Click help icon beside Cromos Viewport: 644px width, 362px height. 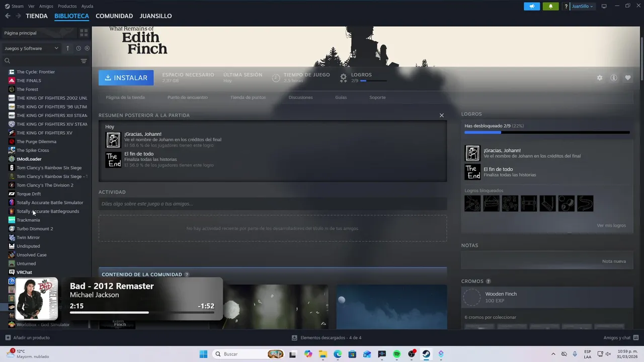click(x=488, y=282)
